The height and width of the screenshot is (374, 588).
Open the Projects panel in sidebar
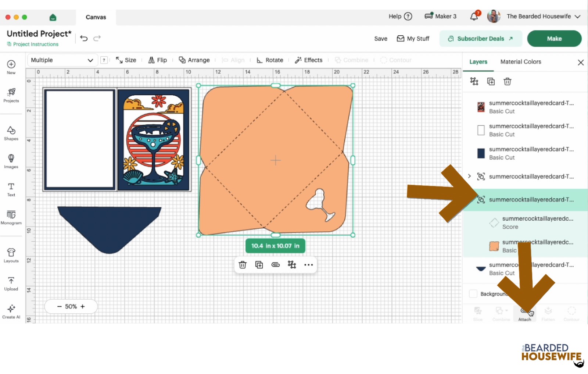coord(11,95)
